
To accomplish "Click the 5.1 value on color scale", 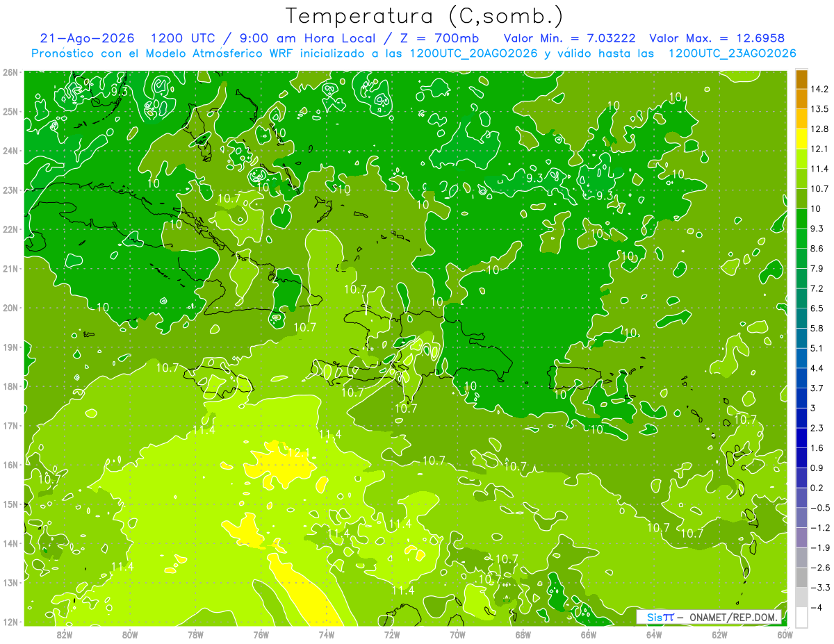I will [817, 348].
